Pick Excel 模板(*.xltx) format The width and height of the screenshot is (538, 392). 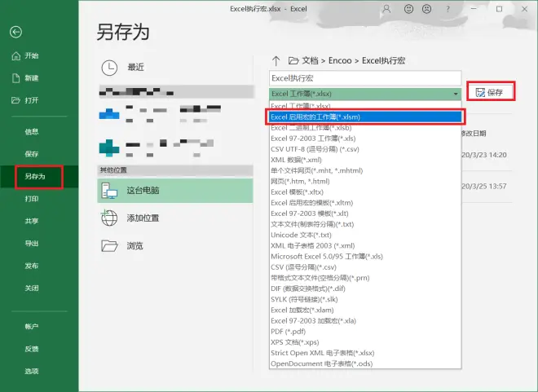(x=365, y=192)
